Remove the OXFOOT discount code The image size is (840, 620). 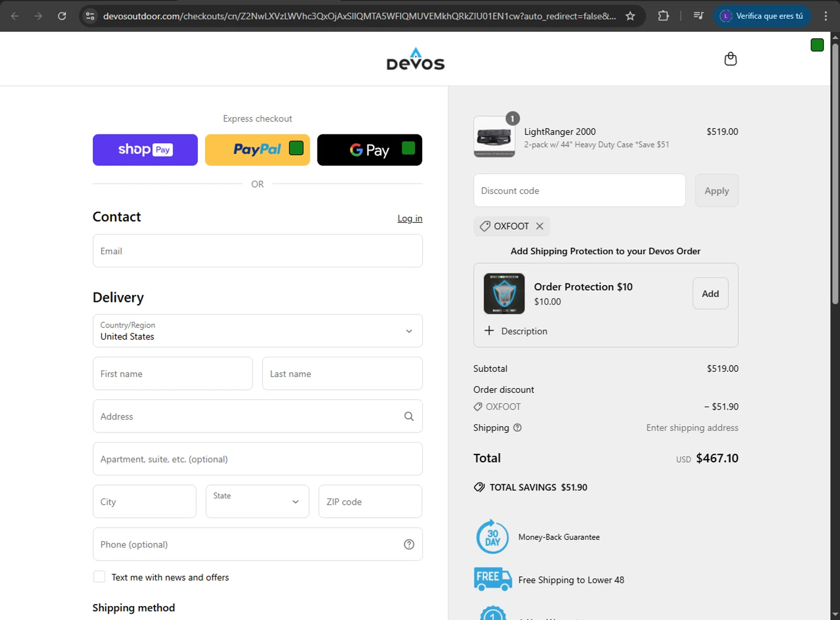click(540, 226)
